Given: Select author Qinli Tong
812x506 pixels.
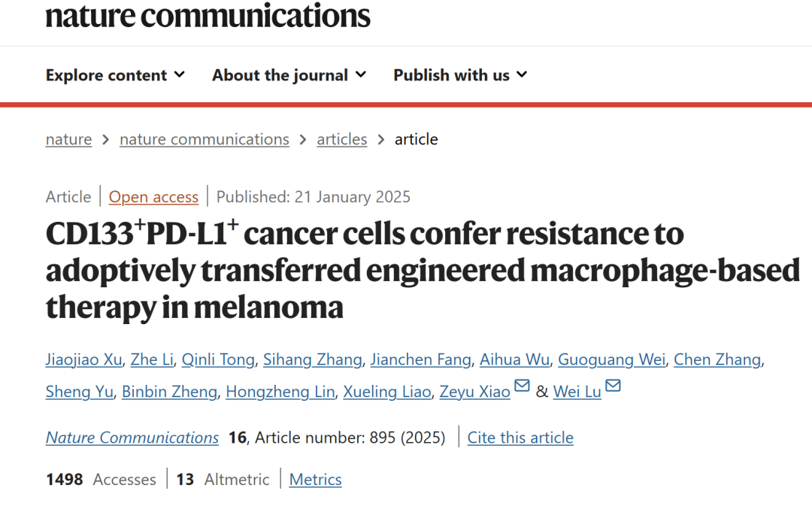Looking at the screenshot, I should coord(218,359).
